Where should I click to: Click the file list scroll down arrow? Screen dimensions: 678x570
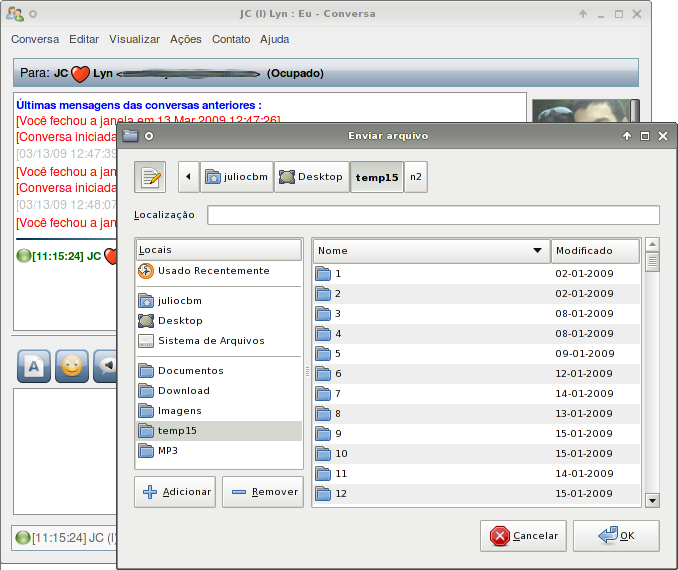coord(652,500)
